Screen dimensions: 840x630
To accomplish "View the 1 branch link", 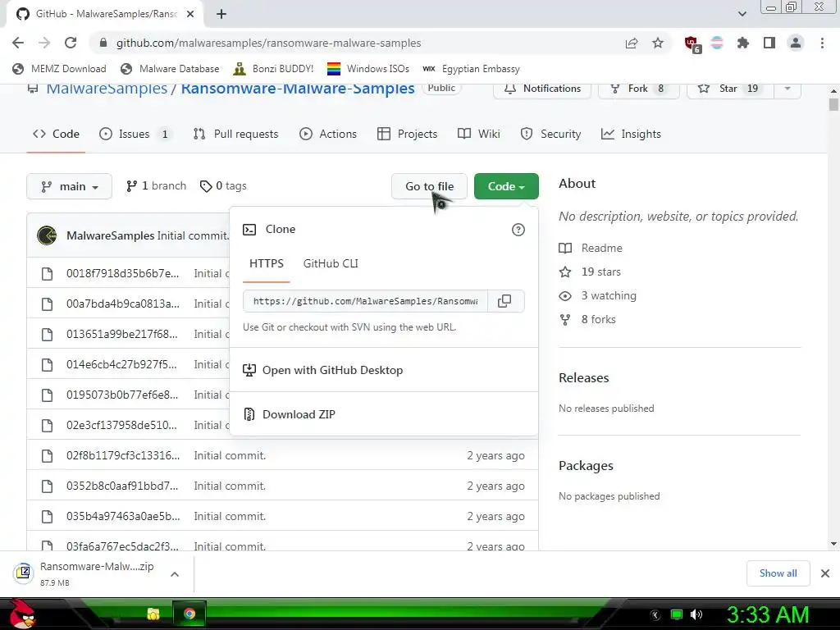I will tap(157, 186).
